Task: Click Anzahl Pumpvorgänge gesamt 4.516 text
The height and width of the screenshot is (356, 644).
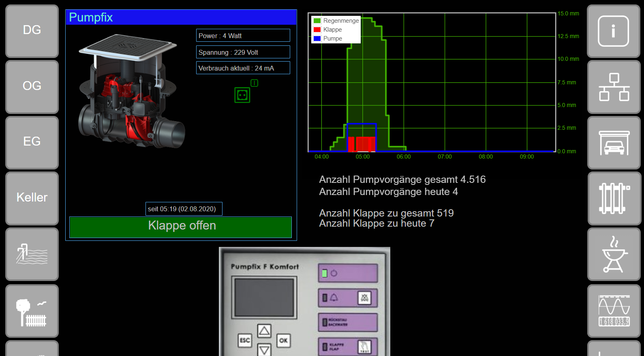Action: point(402,179)
